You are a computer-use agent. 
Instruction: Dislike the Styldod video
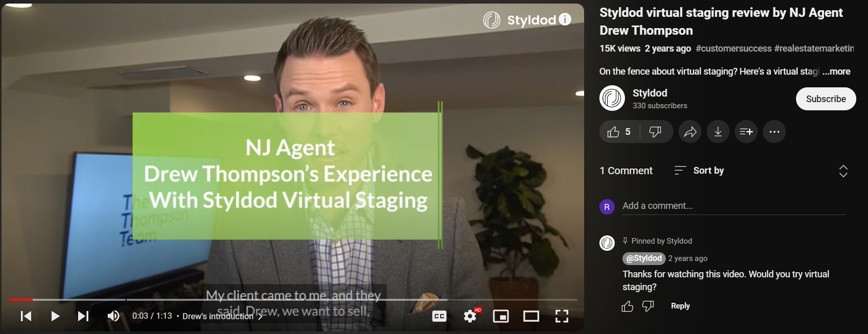[x=655, y=132]
